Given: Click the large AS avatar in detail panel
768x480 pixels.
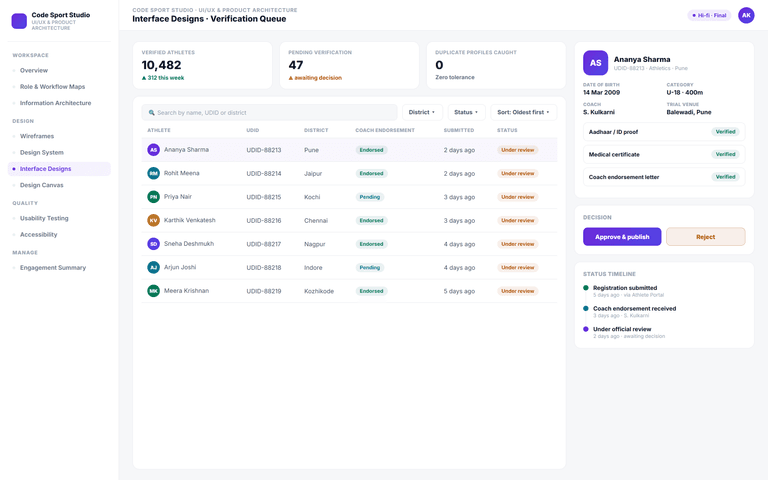Looking at the screenshot, I should [x=596, y=63].
